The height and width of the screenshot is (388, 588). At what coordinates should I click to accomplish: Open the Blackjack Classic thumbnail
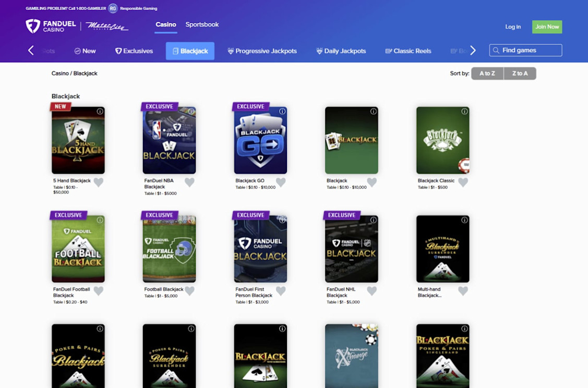pos(442,140)
